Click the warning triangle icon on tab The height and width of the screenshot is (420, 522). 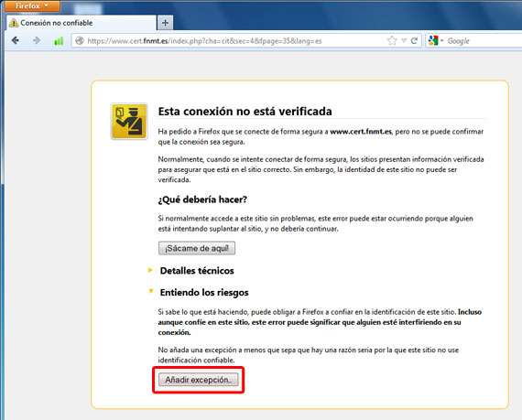pyautogui.click(x=14, y=23)
